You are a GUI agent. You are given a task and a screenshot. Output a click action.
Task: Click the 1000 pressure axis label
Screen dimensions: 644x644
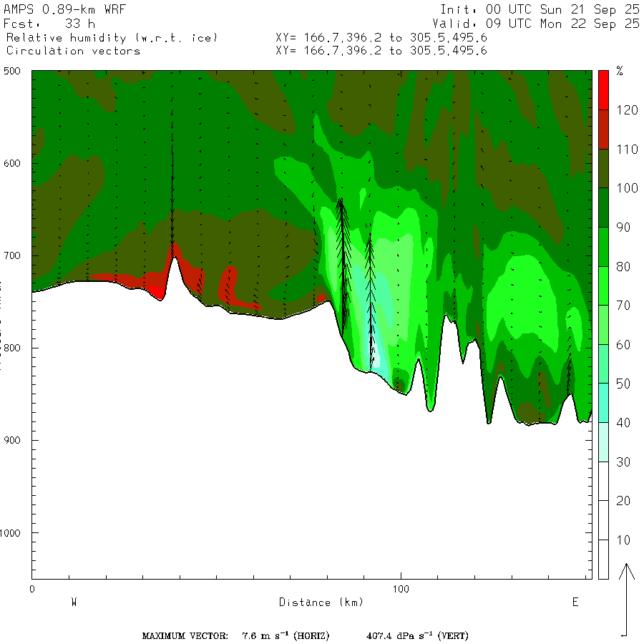[10, 532]
